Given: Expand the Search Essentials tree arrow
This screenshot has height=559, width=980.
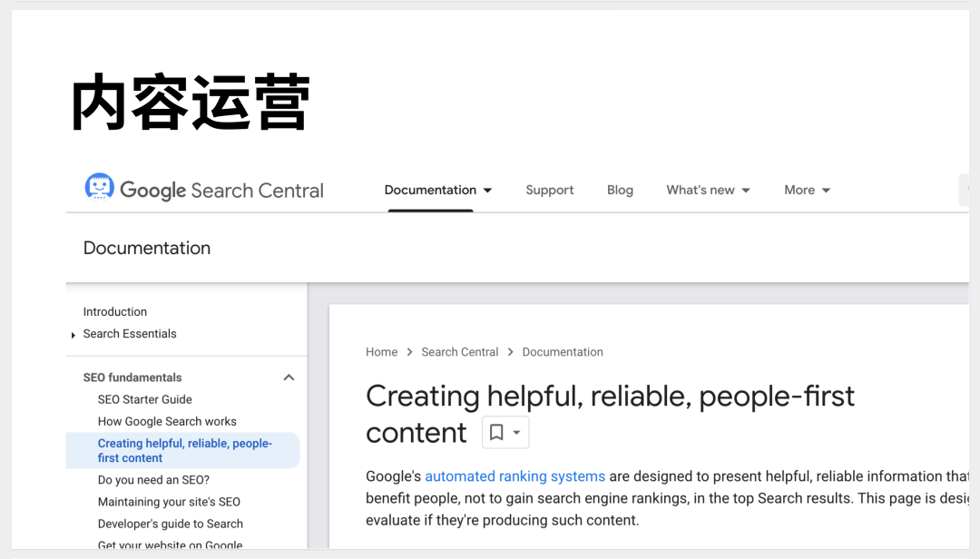Looking at the screenshot, I should click(73, 335).
